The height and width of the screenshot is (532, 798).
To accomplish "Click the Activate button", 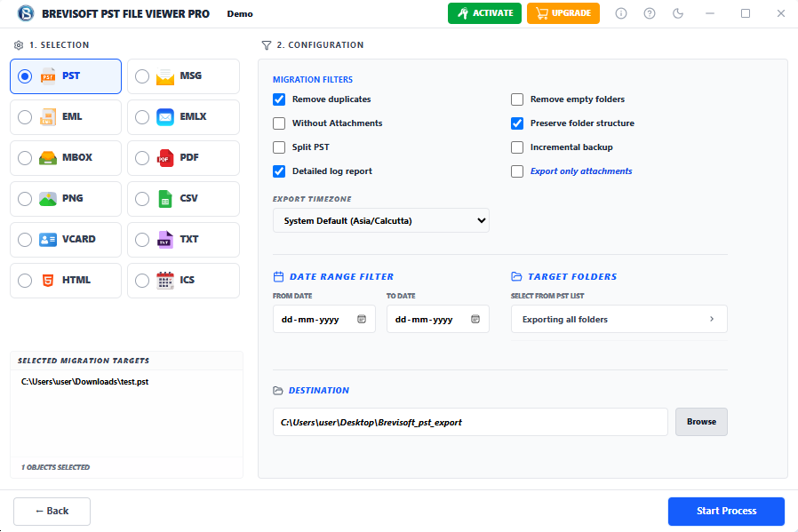I will 484,13.
